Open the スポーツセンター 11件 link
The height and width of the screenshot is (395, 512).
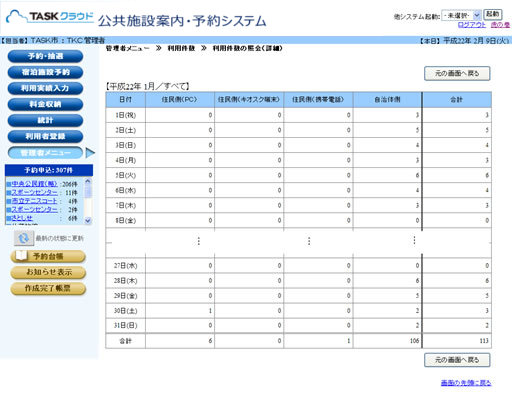35,193
